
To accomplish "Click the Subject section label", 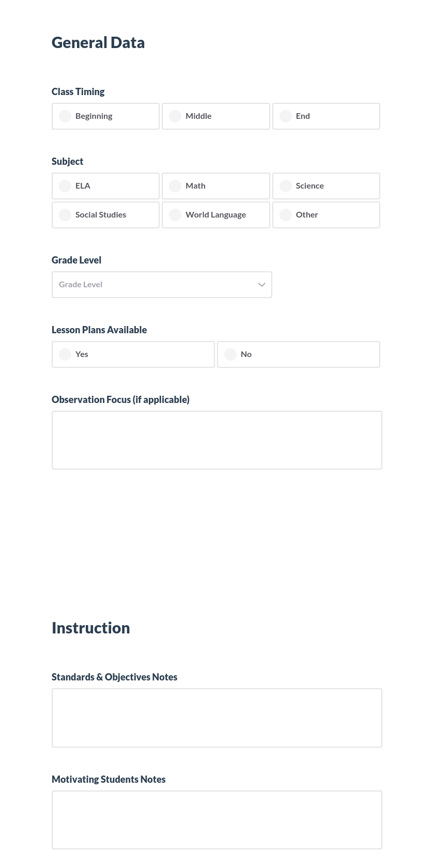I will click(68, 161).
